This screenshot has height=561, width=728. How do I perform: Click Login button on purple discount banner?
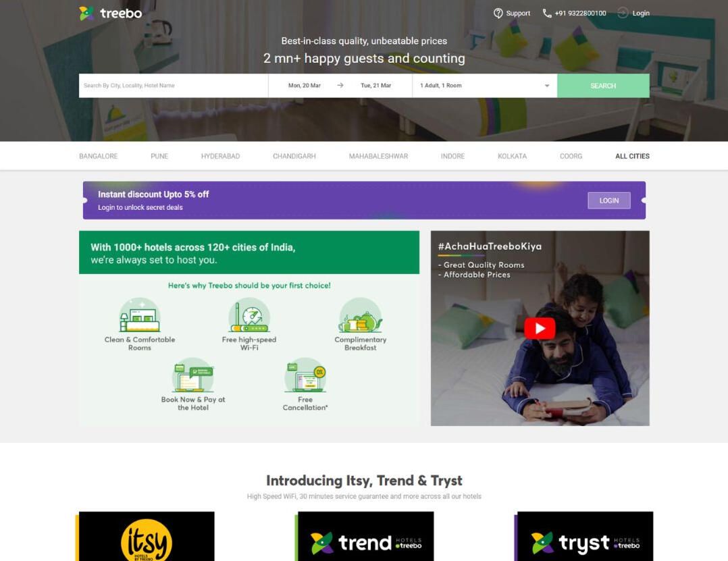(608, 201)
